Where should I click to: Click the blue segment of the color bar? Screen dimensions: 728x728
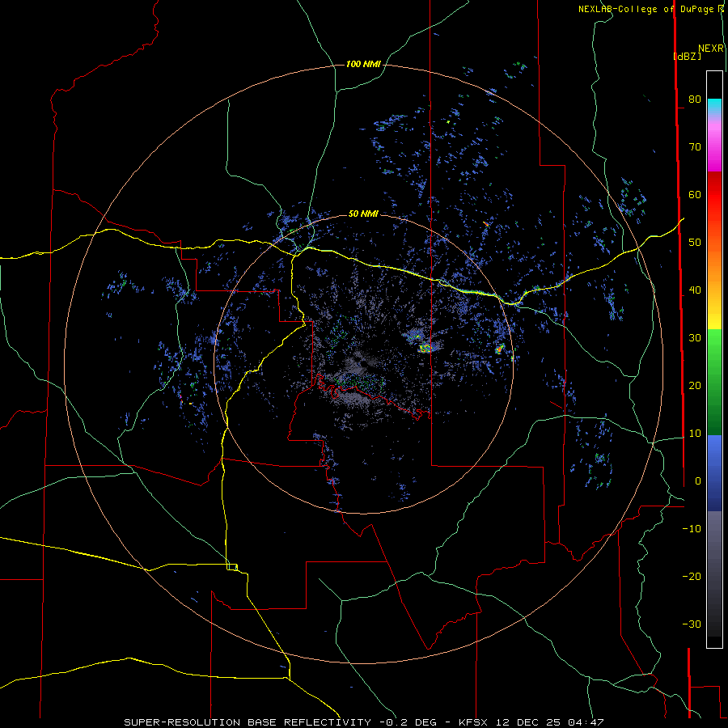pyautogui.click(x=714, y=472)
